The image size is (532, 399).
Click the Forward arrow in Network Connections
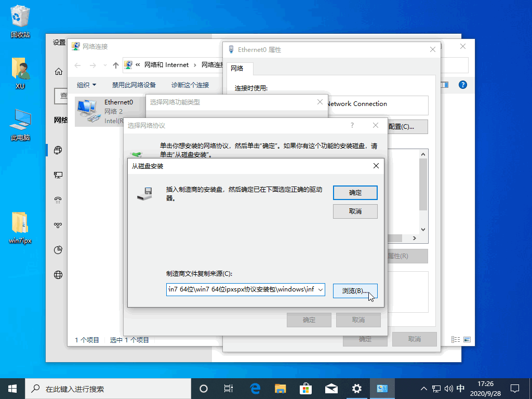92,65
